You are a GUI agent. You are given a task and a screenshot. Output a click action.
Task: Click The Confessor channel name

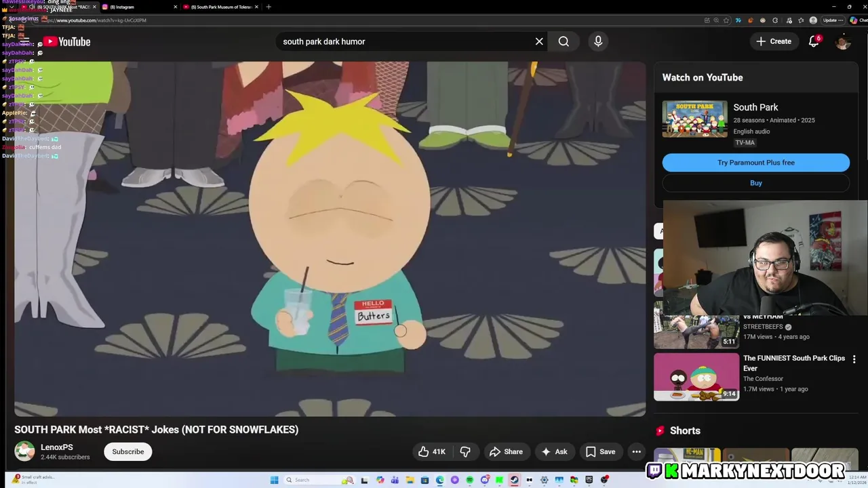(763, 379)
